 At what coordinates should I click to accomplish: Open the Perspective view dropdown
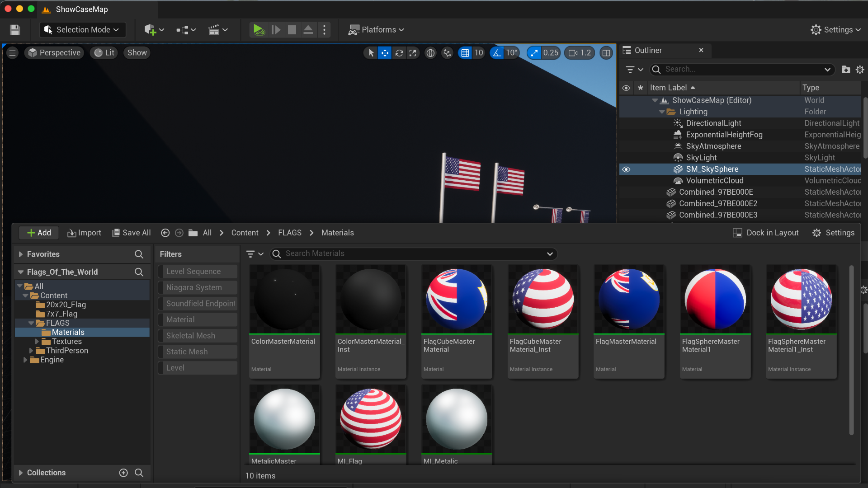[x=54, y=53]
